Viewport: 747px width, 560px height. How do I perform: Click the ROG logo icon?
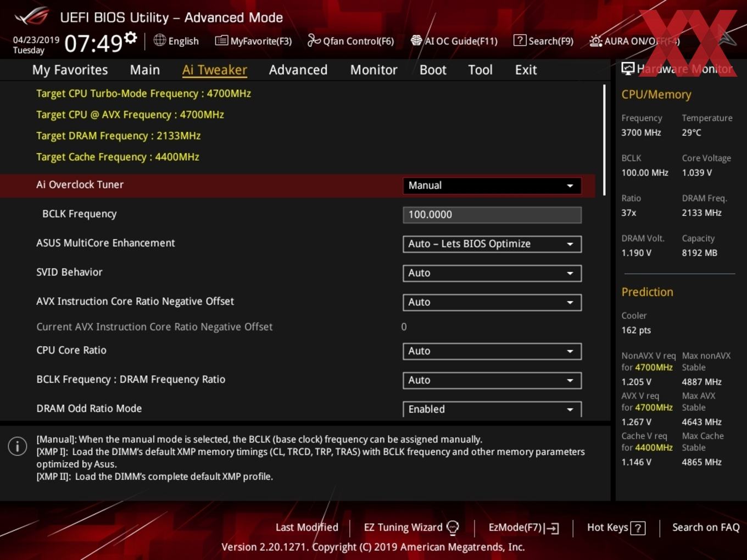(x=32, y=16)
